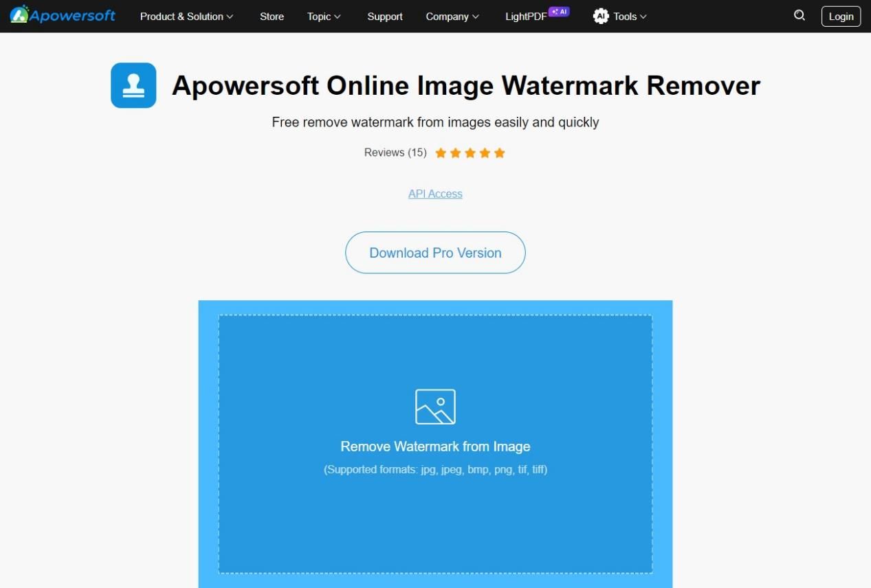The height and width of the screenshot is (588, 871).
Task: Open the Support menu item
Action: (x=385, y=16)
